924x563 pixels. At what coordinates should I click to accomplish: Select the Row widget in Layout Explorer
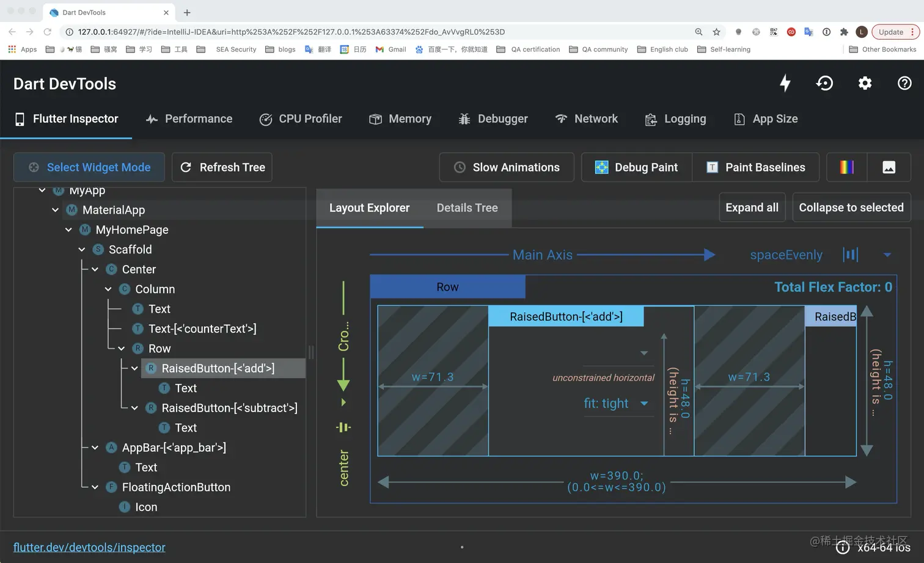point(447,287)
